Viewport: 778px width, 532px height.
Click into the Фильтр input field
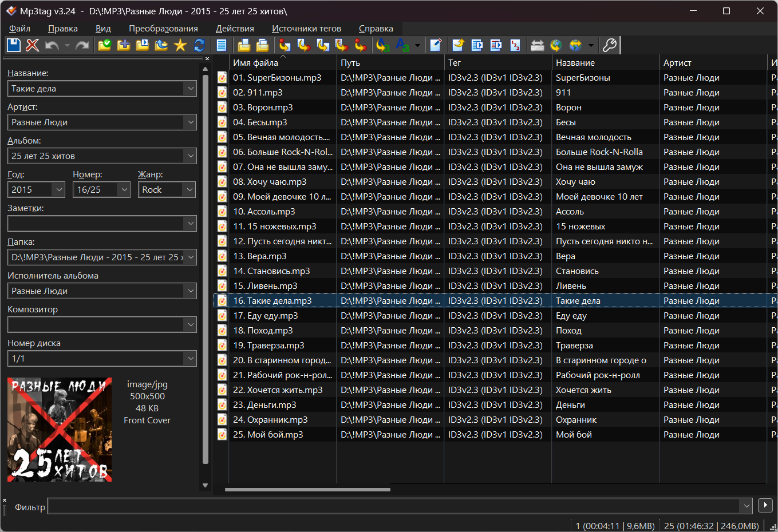393,506
